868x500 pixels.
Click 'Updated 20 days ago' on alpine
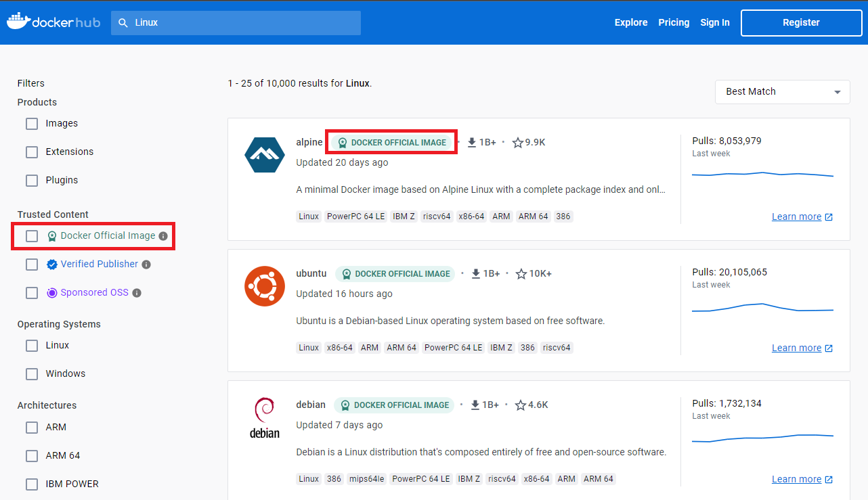(x=342, y=162)
